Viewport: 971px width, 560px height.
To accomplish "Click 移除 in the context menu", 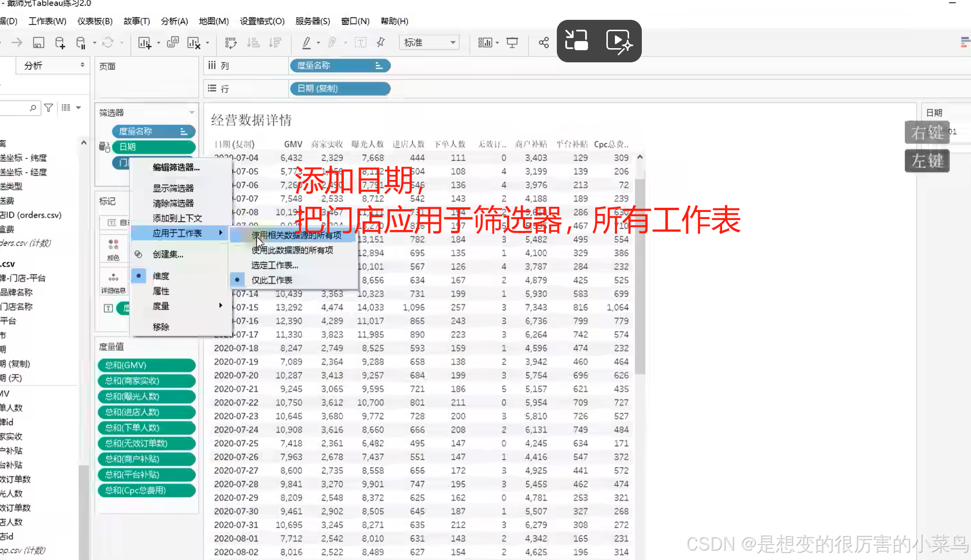I will pyautogui.click(x=161, y=327).
